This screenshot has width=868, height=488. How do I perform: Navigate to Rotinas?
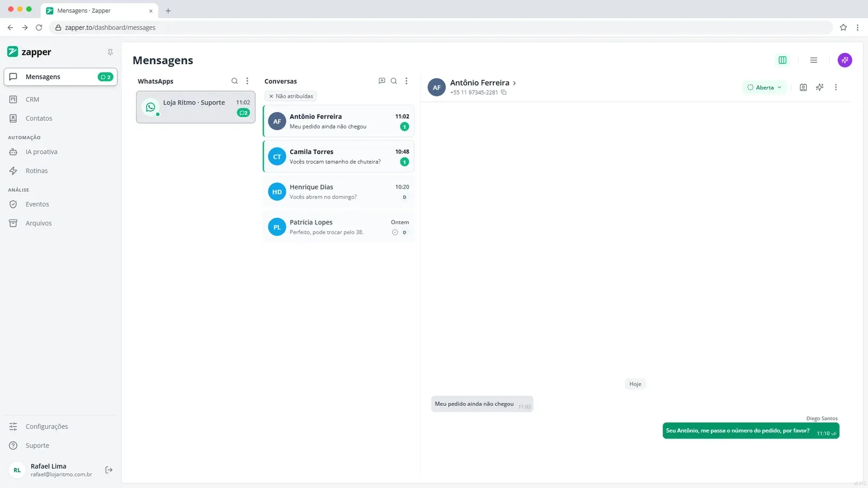[x=60, y=171]
